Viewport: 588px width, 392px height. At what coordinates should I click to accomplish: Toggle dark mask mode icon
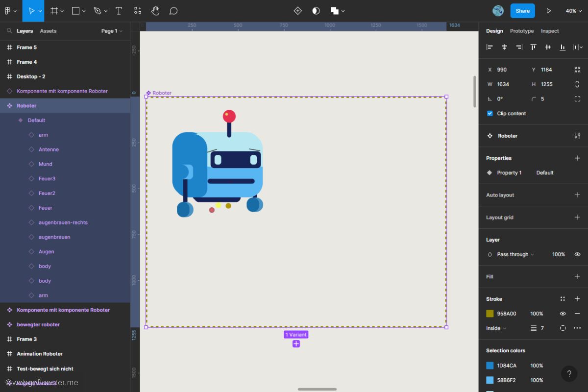coord(316,11)
